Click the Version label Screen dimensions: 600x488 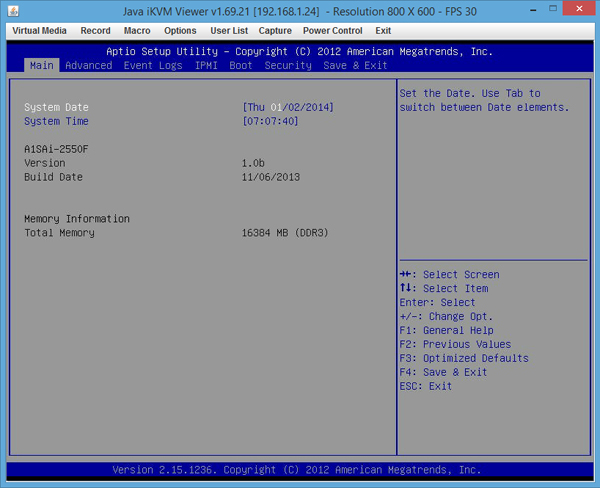(45, 163)
